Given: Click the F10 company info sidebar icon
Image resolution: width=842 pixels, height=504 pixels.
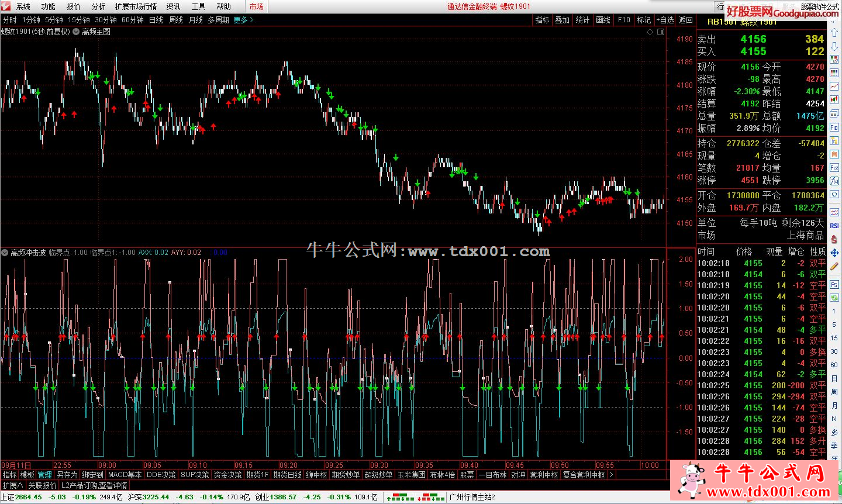Looking at the screenshot, I should point(834,127).
